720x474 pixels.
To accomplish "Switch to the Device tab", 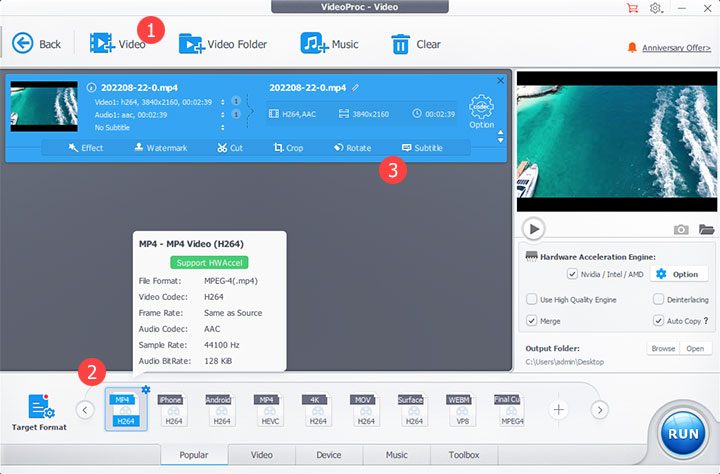I will [x=329, y=455].
